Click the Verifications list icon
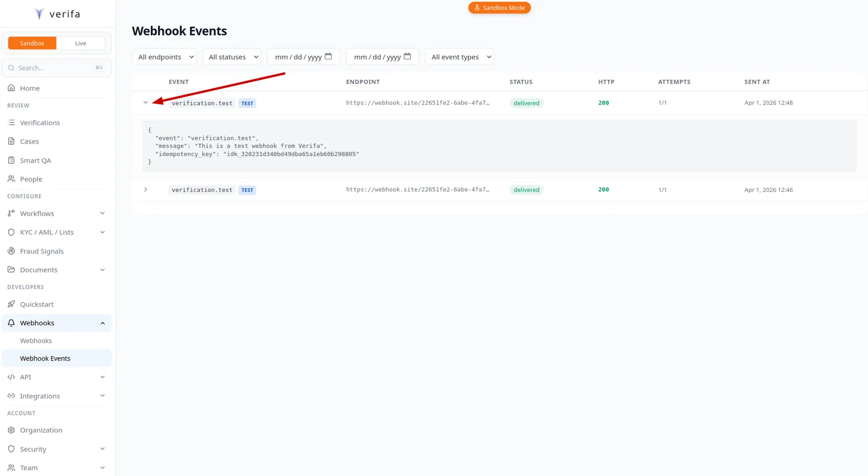868x476 pixels. (11, 123)
